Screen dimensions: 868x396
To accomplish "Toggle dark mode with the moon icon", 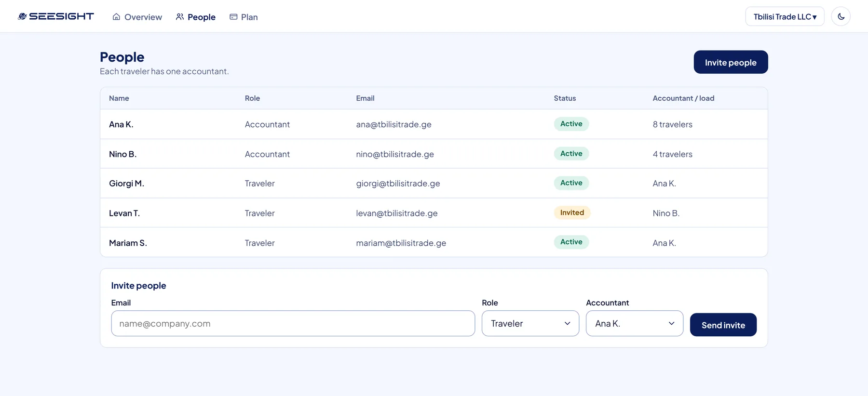I will click(x=841, y=16).
